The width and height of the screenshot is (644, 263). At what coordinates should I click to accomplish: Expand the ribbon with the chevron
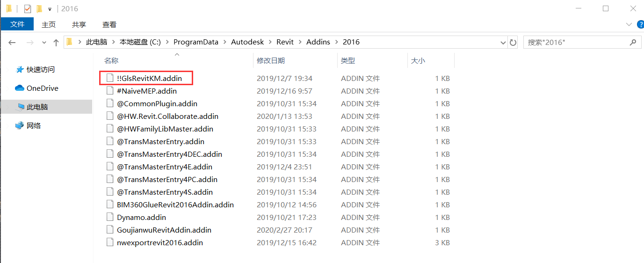point(629,24)
